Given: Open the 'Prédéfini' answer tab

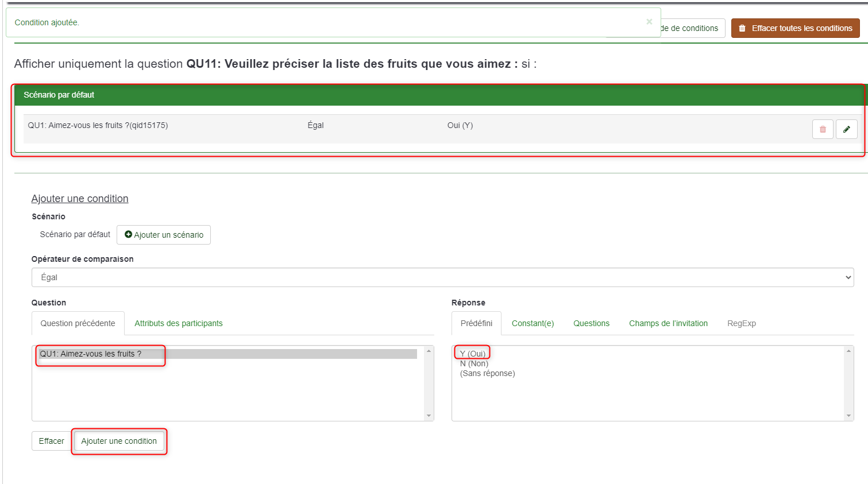Looking at the screenshot, I should point(476,323).
